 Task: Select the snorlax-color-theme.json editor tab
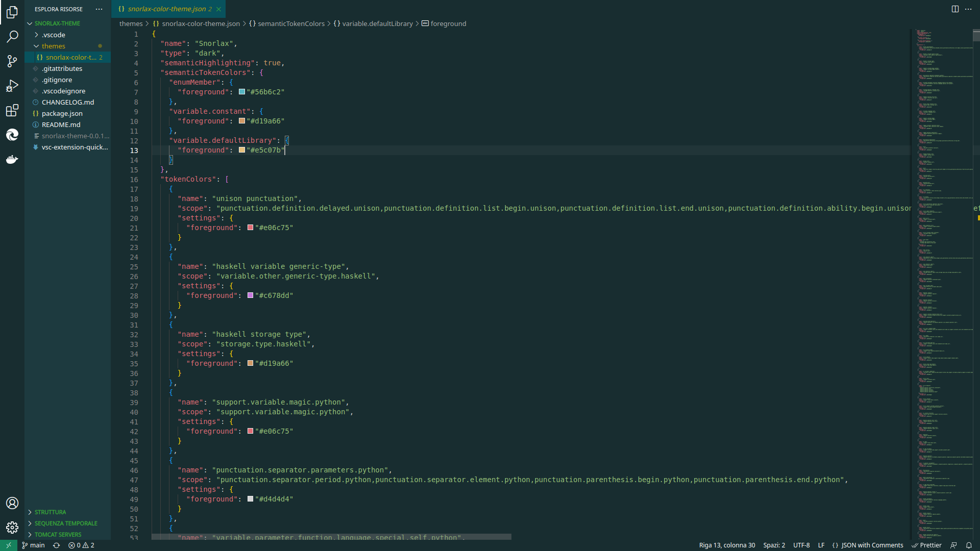166,9
